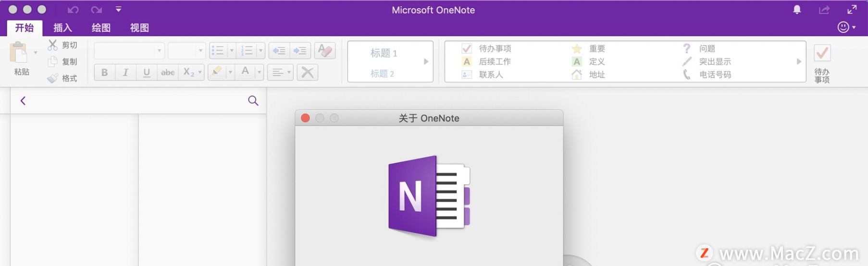Switch to the 开始 tab
Viewport: 868px width, 266px height.
(x=25, y=28)
